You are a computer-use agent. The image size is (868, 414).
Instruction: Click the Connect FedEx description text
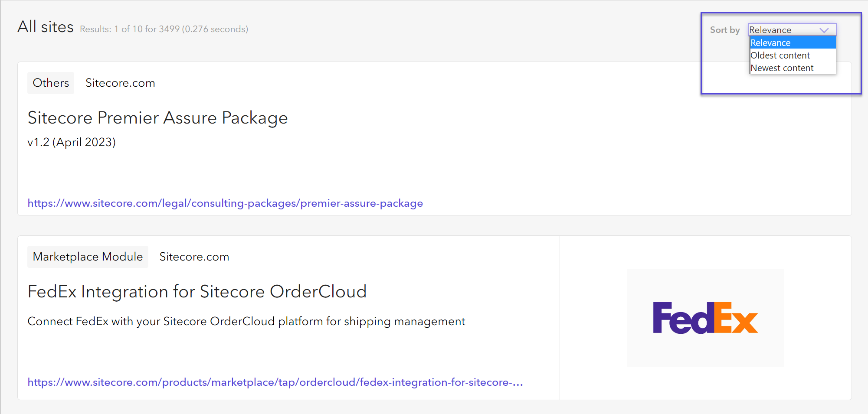246,321
